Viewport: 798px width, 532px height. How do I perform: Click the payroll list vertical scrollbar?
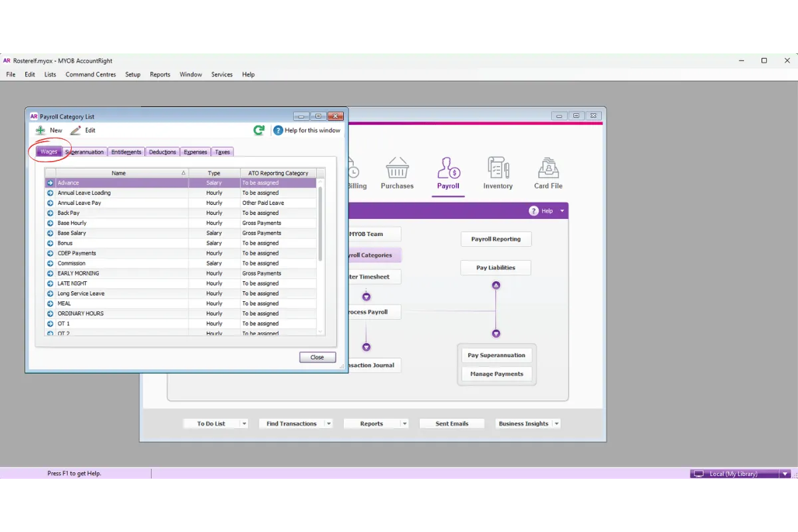click(321, 223)
